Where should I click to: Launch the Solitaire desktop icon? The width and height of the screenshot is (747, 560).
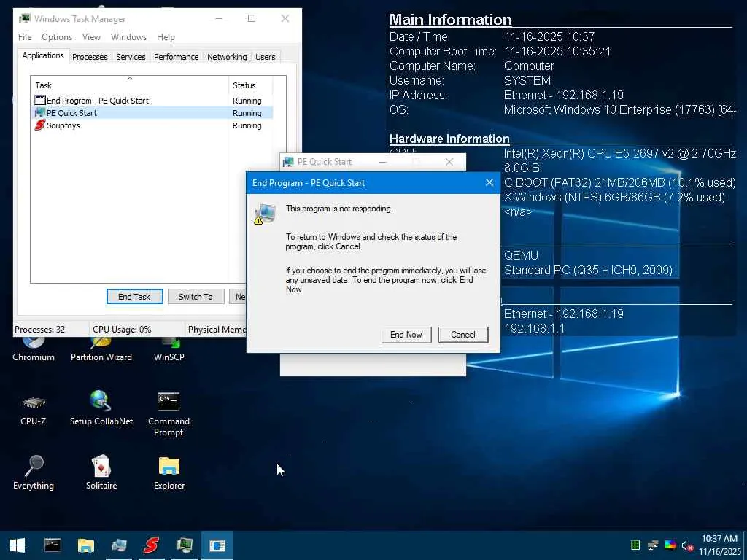pos(101,472)
